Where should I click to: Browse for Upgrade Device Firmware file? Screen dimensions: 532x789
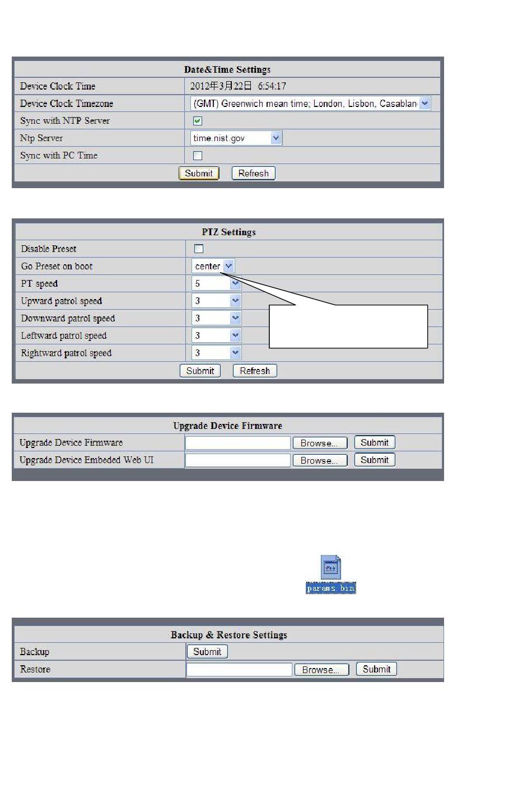tap(320, 443)
